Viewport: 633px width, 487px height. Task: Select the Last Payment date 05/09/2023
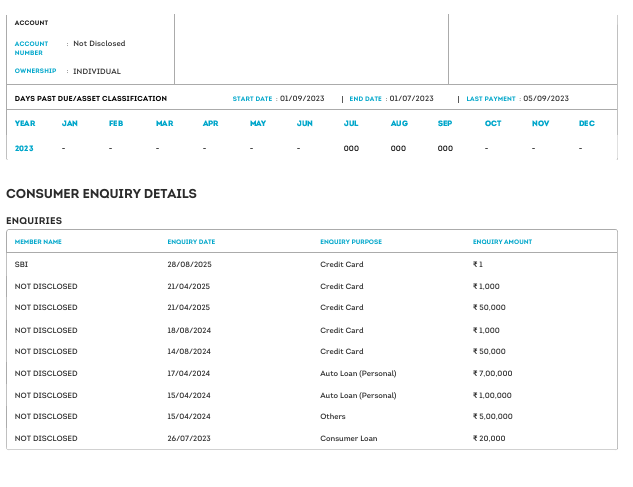545,99
